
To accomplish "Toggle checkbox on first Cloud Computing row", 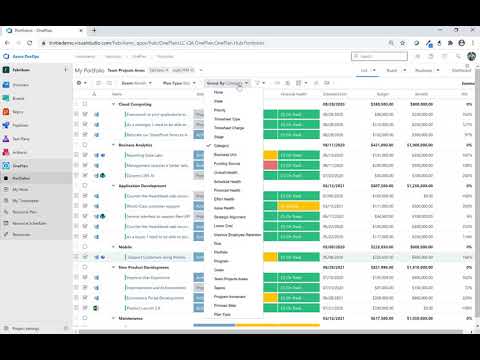I will pyautogui.click(x=85, y=114).
